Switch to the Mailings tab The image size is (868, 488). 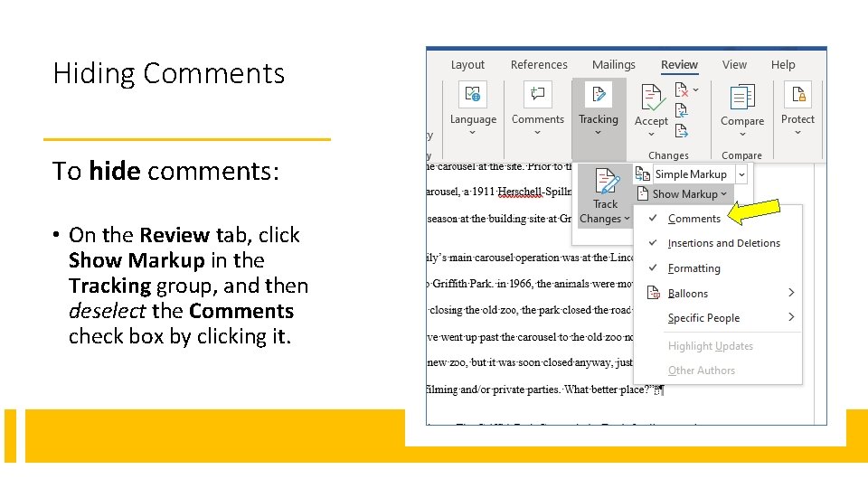[613, 65]
